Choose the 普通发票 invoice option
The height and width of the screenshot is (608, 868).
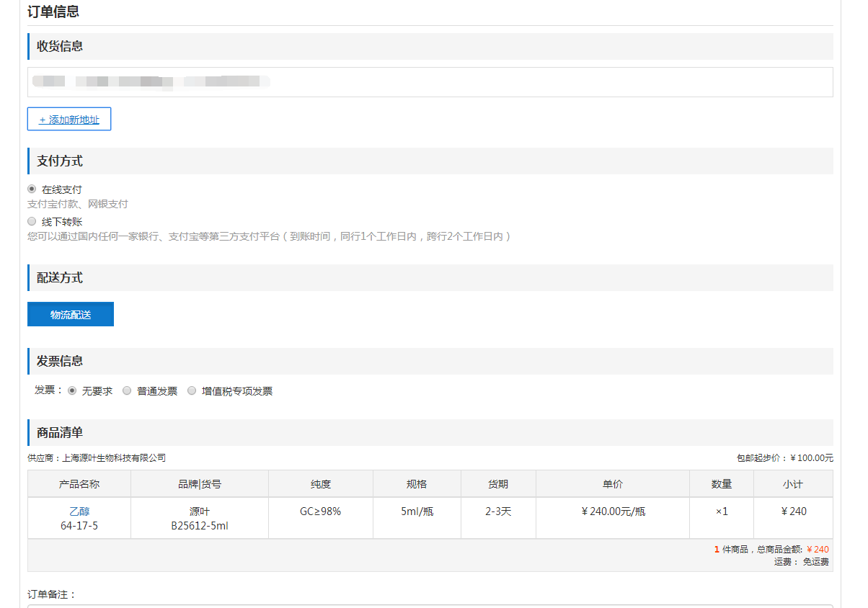127,391
